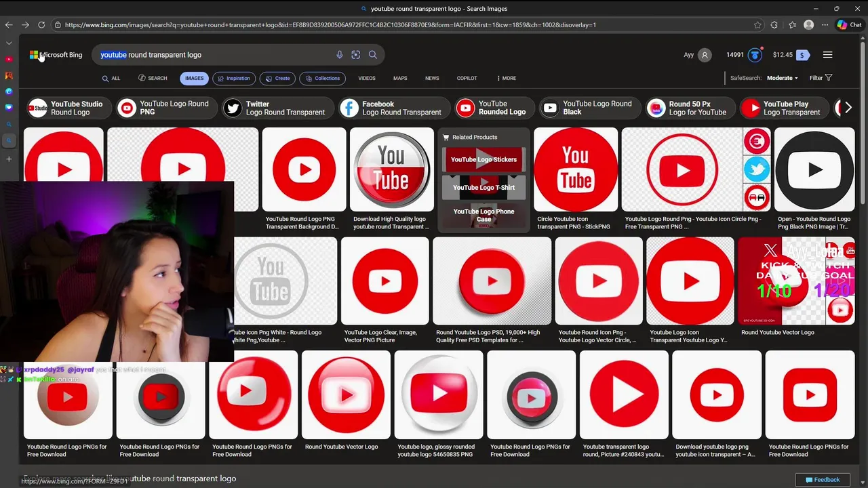Open the browser Extensions puzzle icon
The width and height of the screenshot is (868, 488).
click(774, 25)
